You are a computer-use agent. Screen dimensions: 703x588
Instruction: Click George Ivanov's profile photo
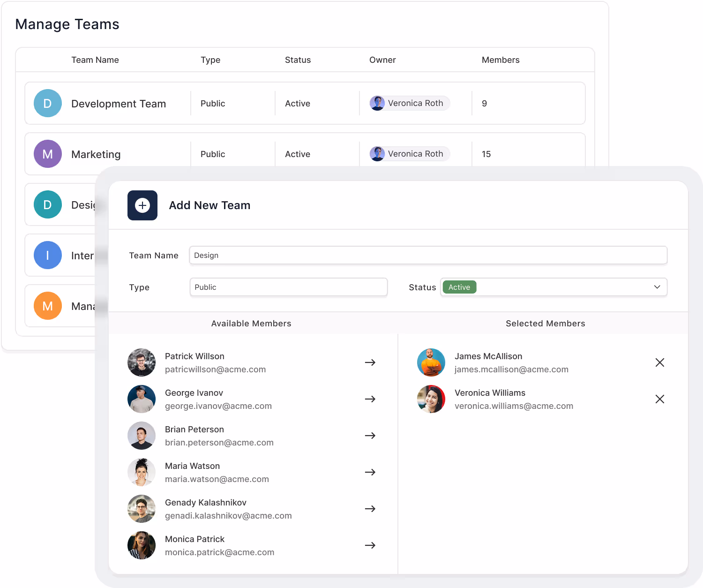(142, 399)
